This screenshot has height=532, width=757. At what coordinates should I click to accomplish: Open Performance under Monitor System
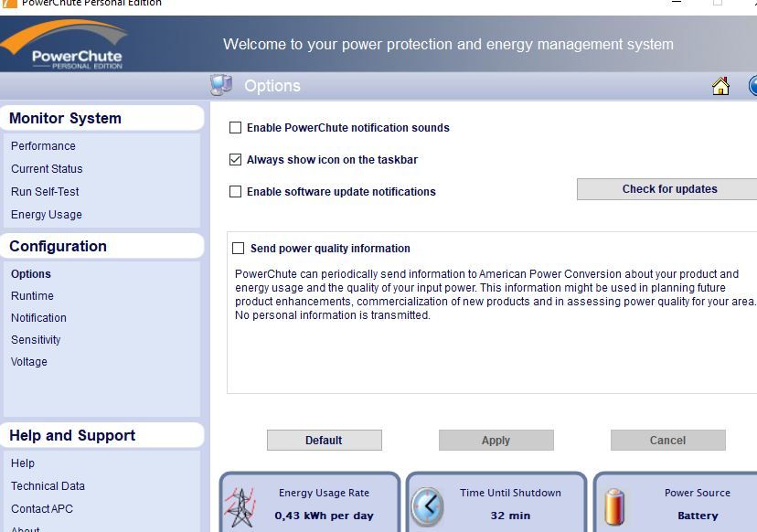pos(43,145)
